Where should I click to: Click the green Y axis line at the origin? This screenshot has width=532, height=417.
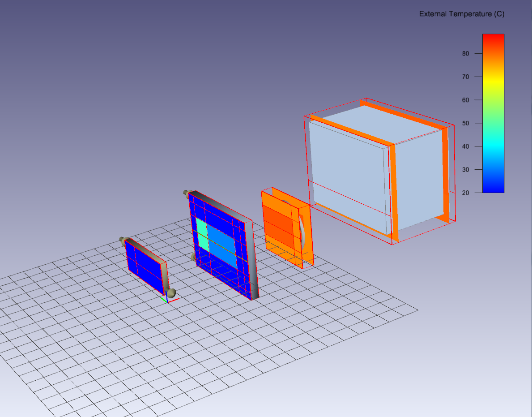pyautogui.click(x=162, y=299)
